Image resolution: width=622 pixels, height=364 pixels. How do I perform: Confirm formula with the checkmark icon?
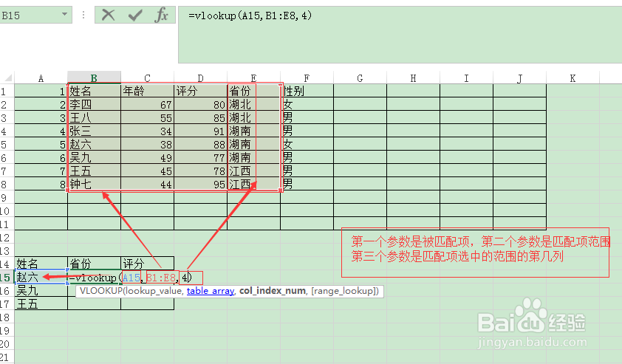coord(135,16)
